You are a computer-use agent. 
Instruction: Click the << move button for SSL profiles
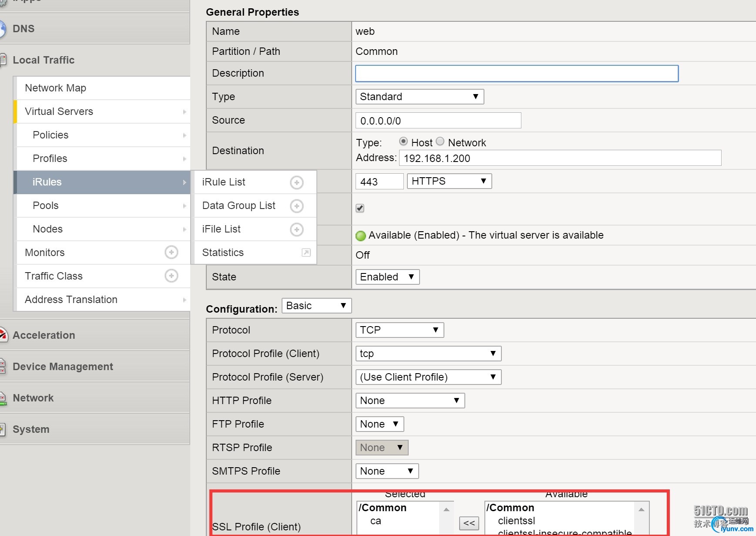click(x=469, y=523)
